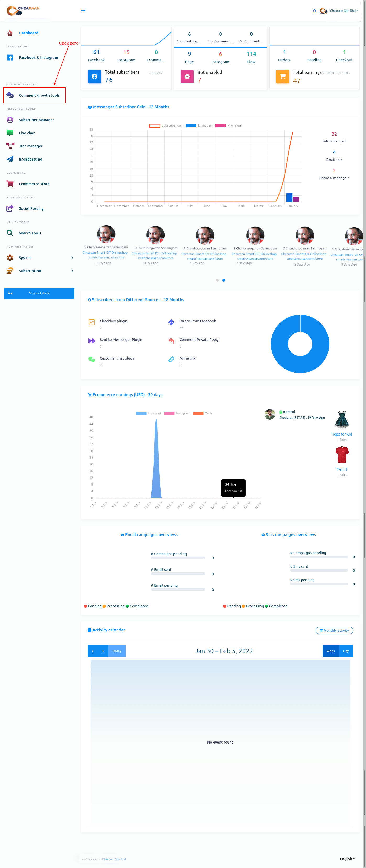The width and height of the screenshot is (366, 868).
Task: Click the Search Tools magnifier icon
Action: pos(10,233)
